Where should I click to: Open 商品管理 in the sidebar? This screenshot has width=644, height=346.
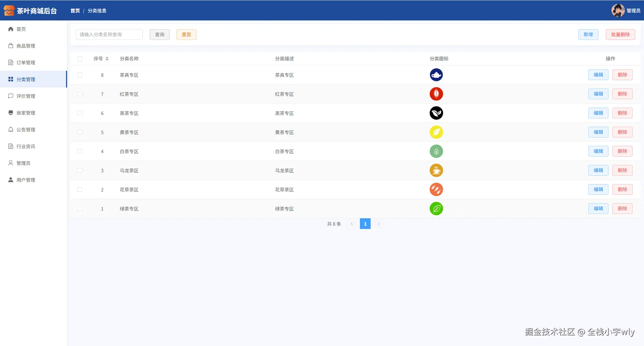click(34, 46)
